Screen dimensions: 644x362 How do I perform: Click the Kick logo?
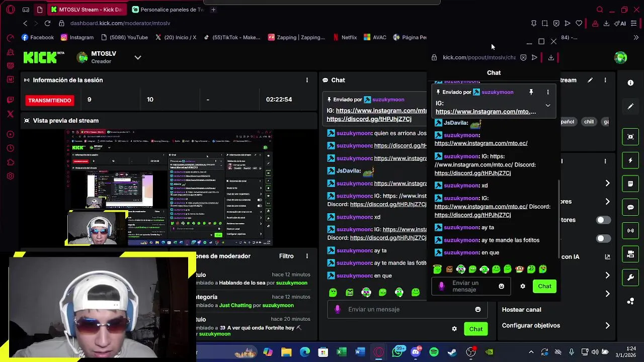pos(43,57)
